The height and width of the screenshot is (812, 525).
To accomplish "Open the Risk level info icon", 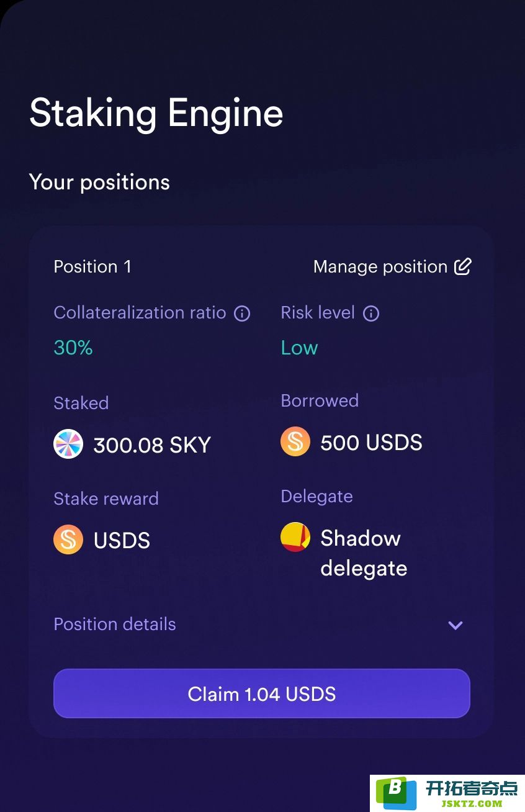I will (371, 313).
